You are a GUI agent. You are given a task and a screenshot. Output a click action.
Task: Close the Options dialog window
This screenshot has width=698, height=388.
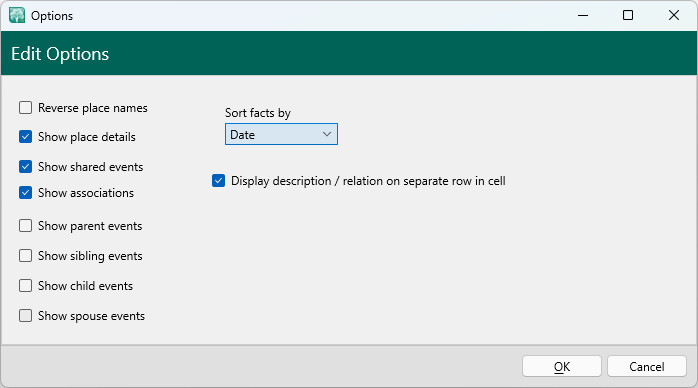tap(674, 16)
